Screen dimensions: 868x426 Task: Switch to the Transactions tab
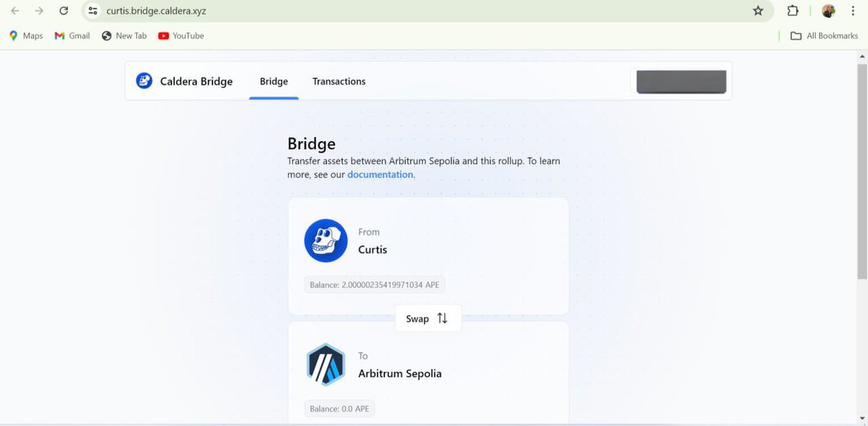(x=339, y=81)
